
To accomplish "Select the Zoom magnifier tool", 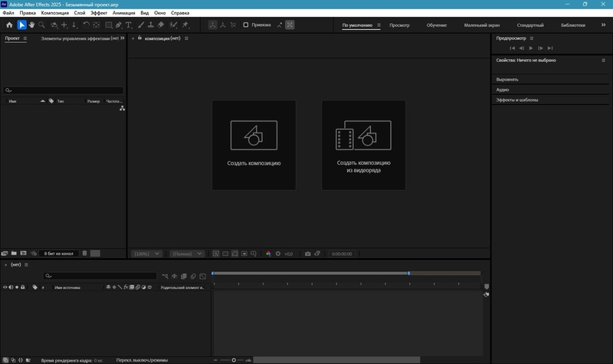I will [42, 25].
